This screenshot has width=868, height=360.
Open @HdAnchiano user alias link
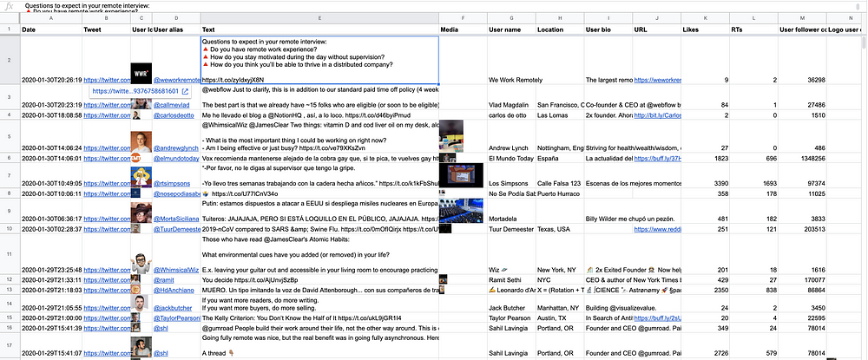pos(174,290)
